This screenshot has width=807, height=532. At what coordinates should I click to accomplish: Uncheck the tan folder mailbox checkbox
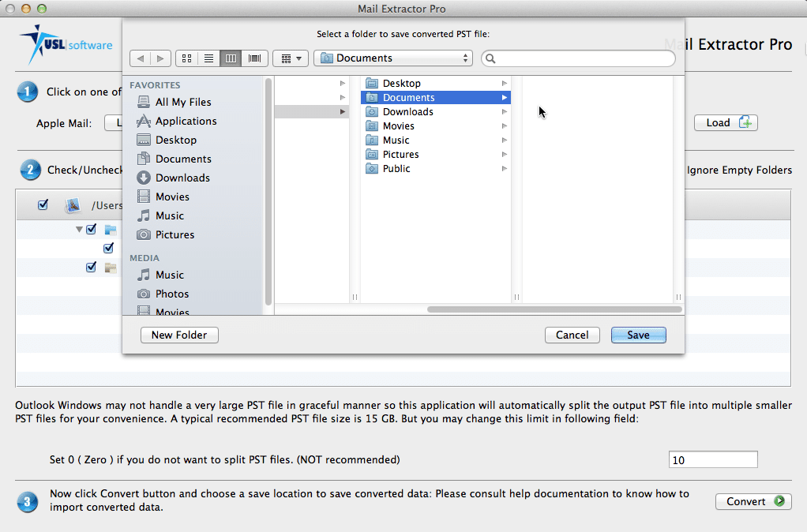coord(91,267)
